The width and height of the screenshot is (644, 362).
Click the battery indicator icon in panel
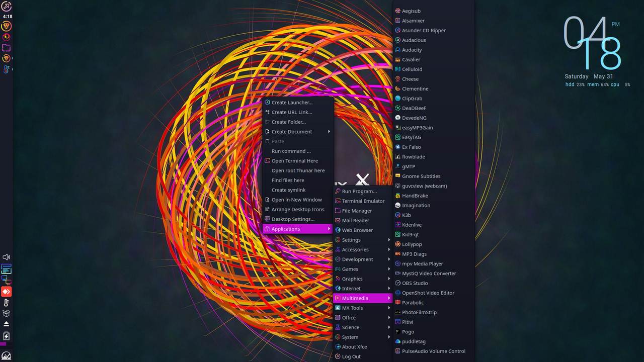(x=6, y=336)
